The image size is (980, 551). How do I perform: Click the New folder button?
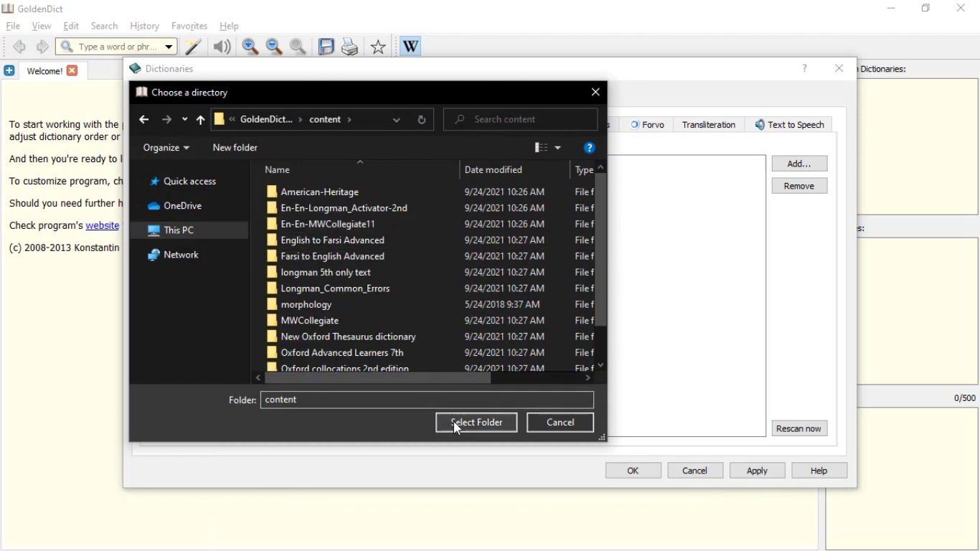click(235, 148)
